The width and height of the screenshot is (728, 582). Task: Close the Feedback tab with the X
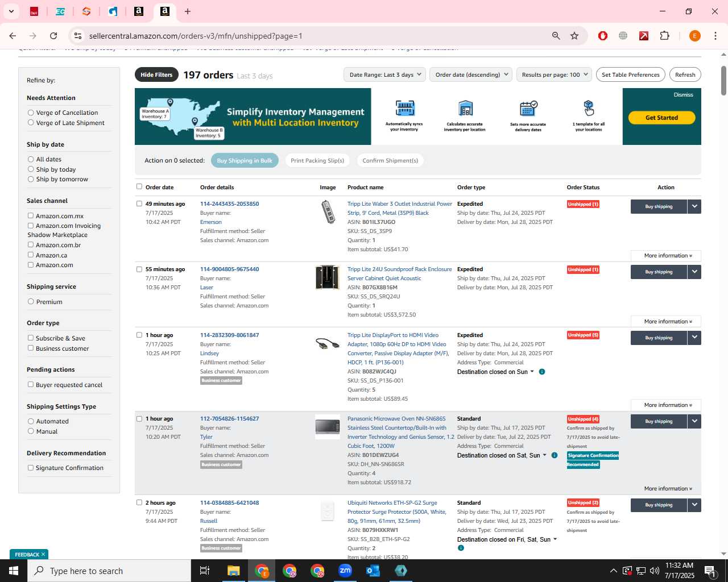click(x=43, y=554)
